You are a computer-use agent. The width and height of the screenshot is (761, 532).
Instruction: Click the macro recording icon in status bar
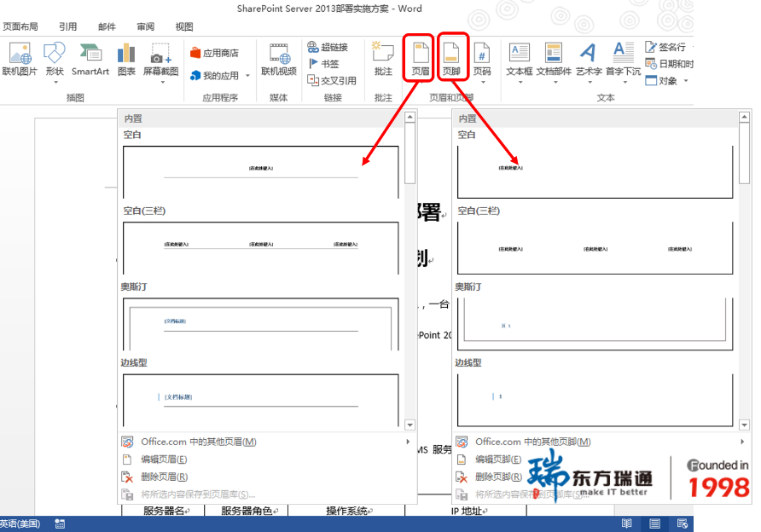click(60, 523)
